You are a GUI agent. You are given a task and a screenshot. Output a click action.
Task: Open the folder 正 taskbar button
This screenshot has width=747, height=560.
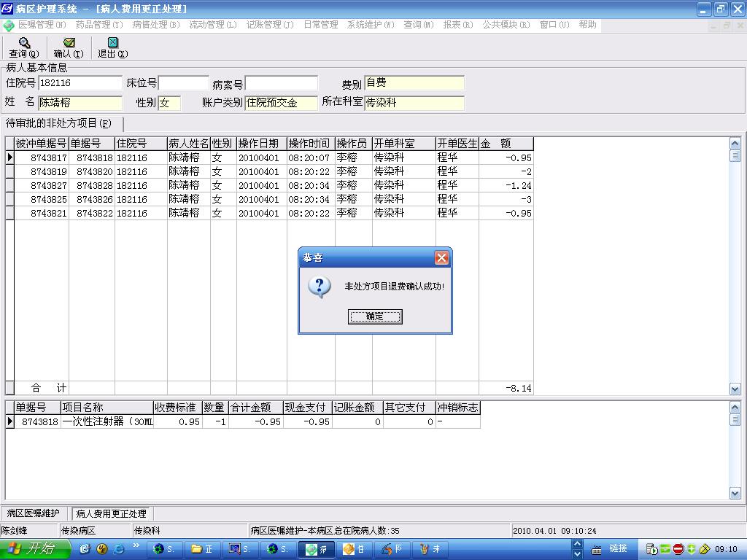203,549
